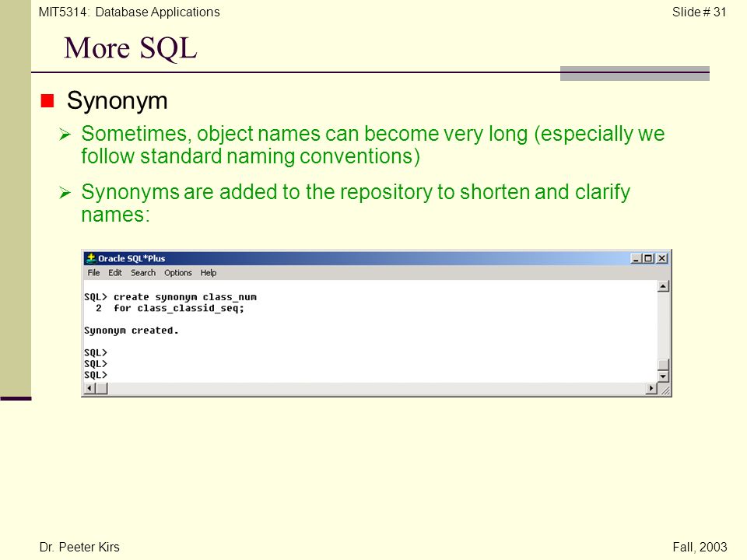Open the Options menu in SQL*Plus

click(x=177, y=273)
